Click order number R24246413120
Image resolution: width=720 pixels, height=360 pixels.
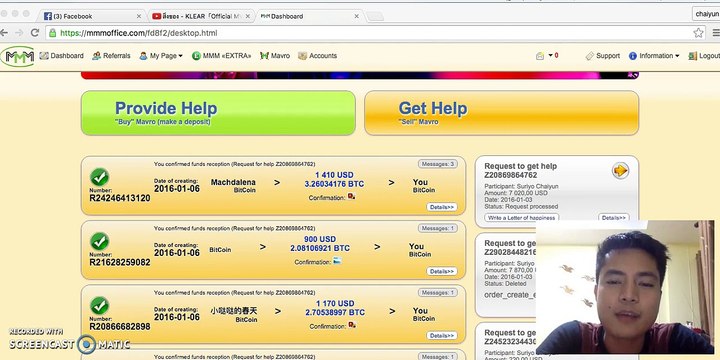point(119,198)
